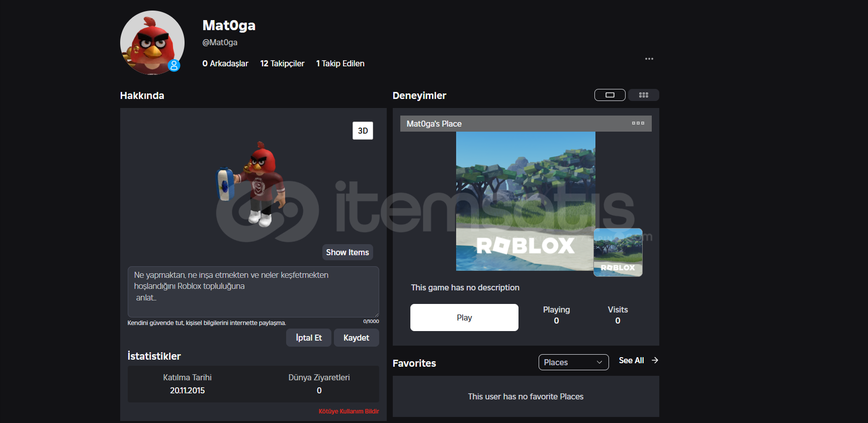Switch experiences to slideshow view
868x423 pixels.
tap(610, 95)
